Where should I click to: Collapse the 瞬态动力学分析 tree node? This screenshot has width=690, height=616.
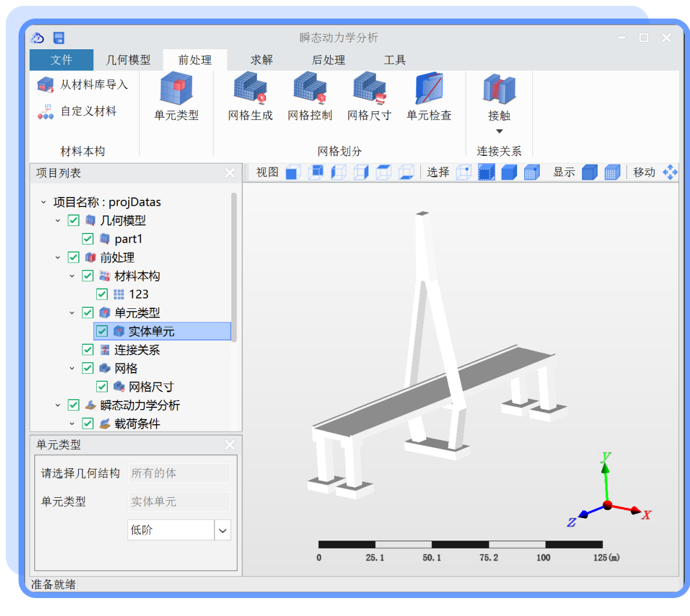coord(57,405)
